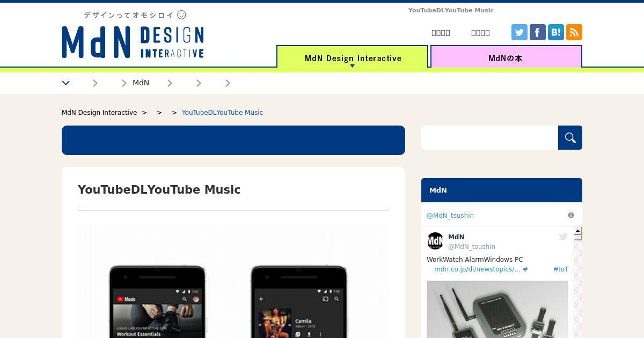Click the magnifier search button
The image size is (644, 338).
click(x=570, y=138)
